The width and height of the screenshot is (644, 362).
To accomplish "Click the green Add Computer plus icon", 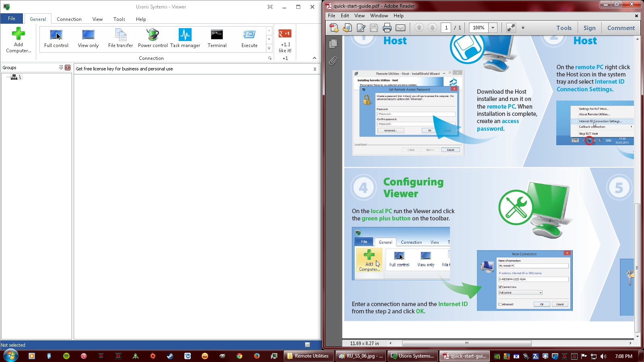I will [18, 34].
